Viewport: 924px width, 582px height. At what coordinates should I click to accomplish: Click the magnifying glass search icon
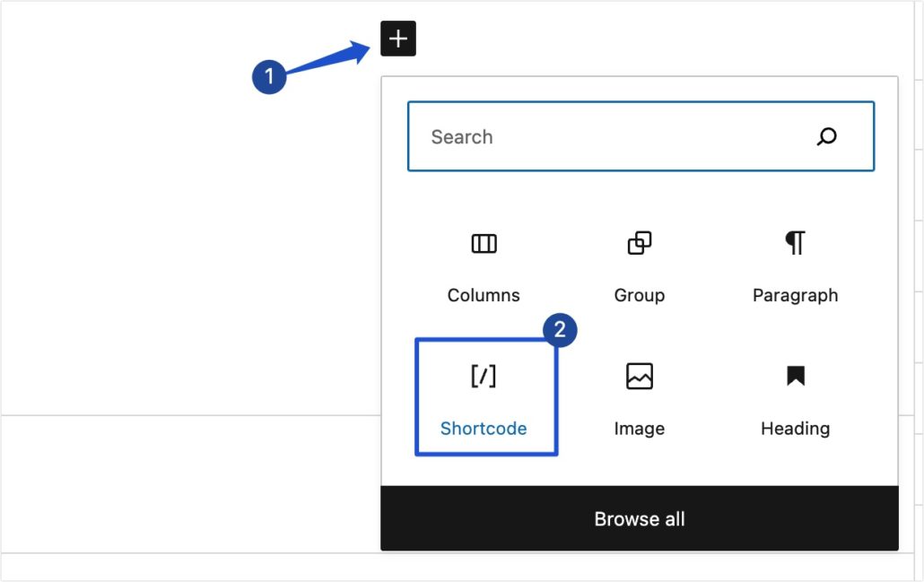tap(827, 136)
